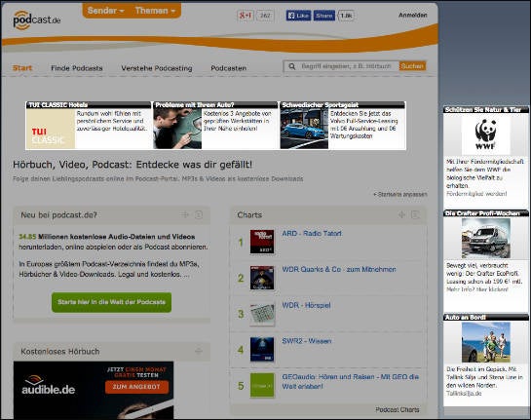Click the Neu bei podcast.de? panel title

[x=58, y=215]
